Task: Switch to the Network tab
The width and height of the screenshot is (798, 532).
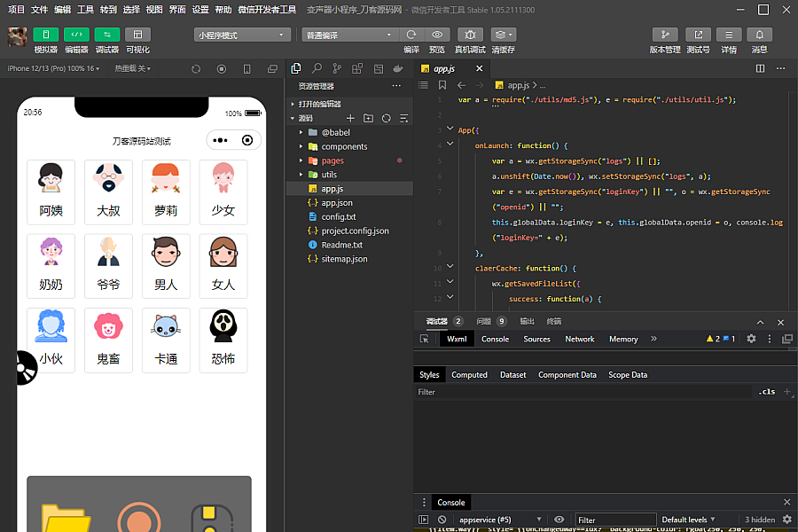Action: 580,339
